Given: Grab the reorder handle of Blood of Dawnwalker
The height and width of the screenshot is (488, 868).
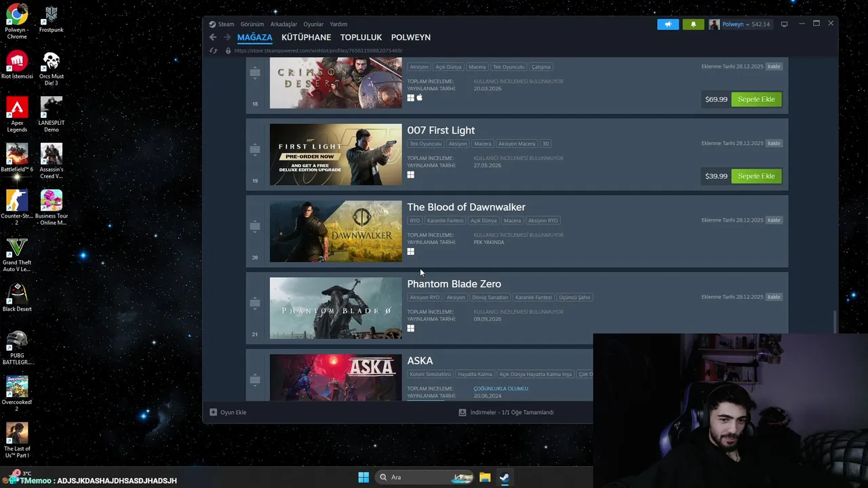Looking at the screenshot, I should 255,225.
